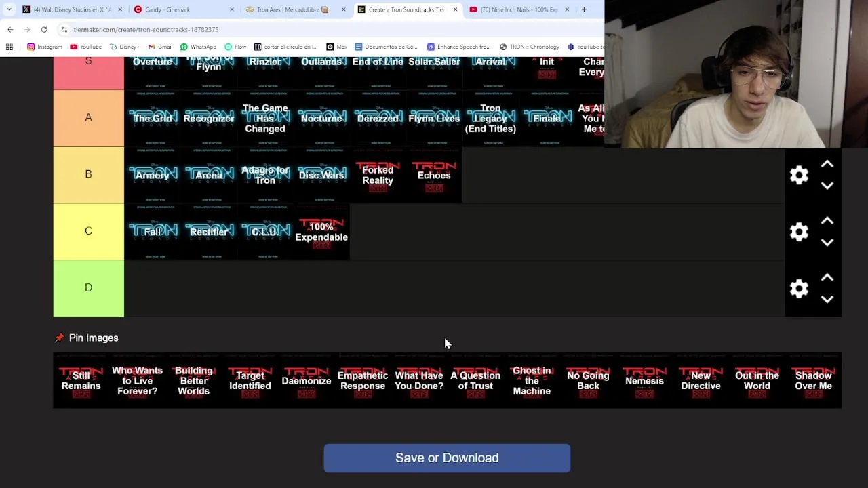
Task: Open Max bookmark
Action: 336,47
